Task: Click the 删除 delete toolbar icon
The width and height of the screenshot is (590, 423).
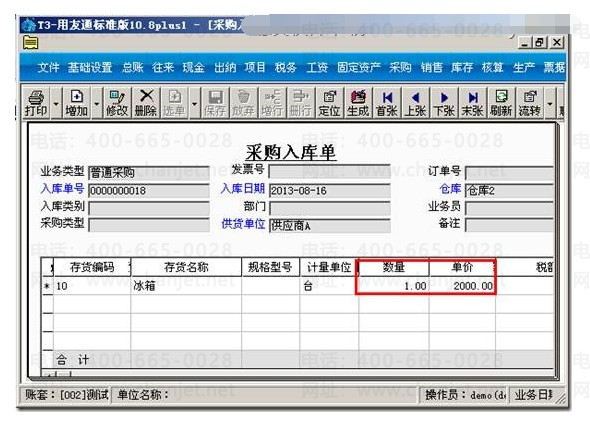Action: click(146, 103)
